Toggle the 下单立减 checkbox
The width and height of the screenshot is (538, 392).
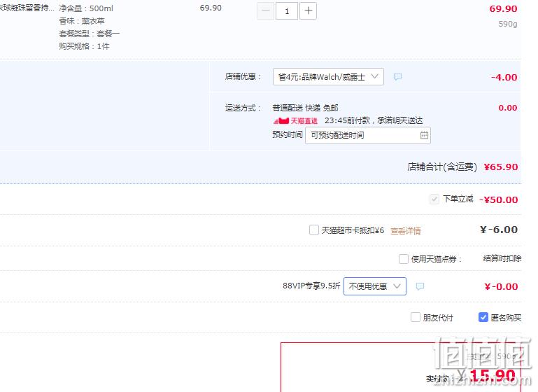click(434, 199)
